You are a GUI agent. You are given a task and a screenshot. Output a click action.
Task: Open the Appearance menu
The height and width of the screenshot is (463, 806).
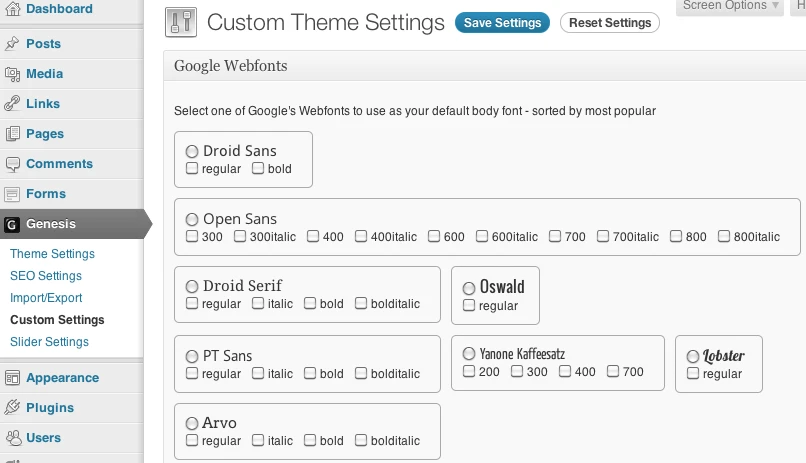click(63, 378)
